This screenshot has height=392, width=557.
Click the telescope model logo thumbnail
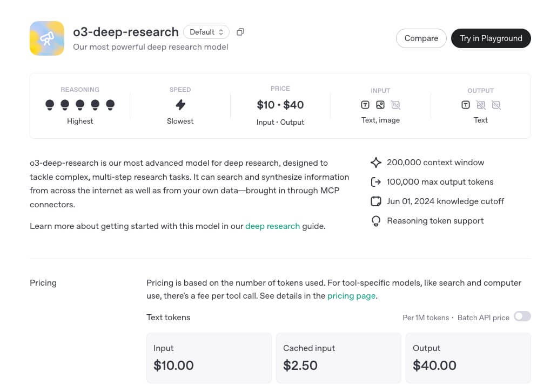[47, 38]
